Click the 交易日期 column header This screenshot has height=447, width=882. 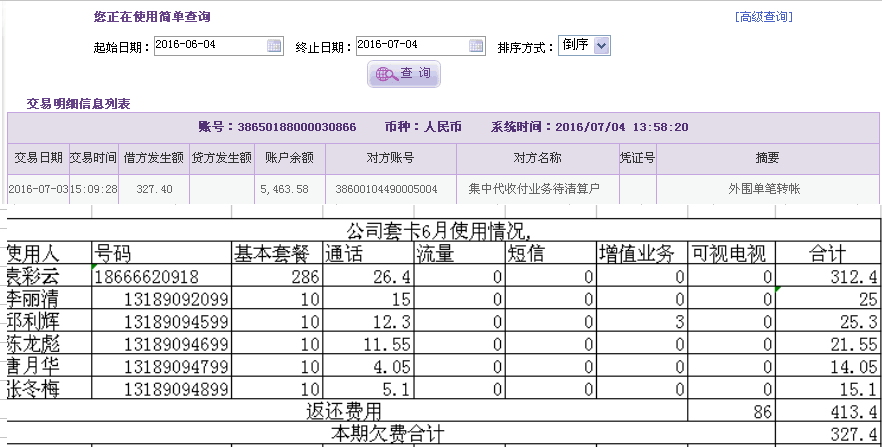coord(38,158)
